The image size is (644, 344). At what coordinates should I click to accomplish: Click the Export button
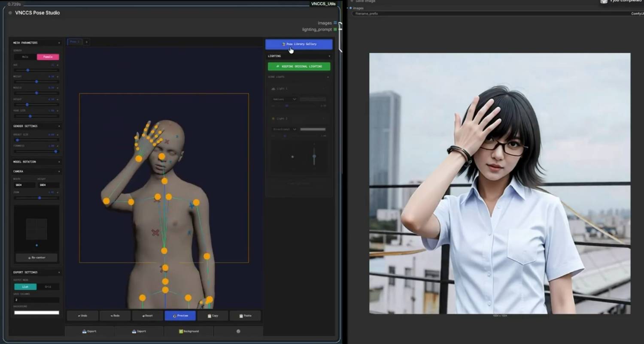89,331
